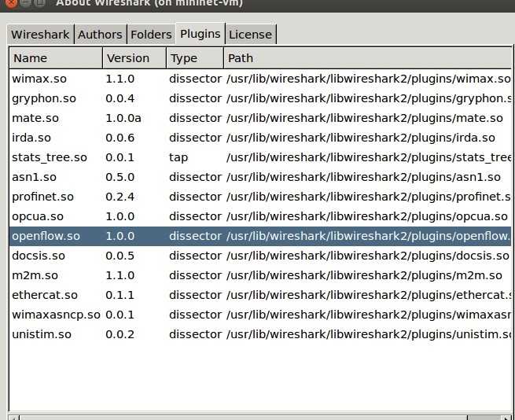Select the mate.so plugin row
Viewport: 515px width, 420px height.
tap(260, 118)
